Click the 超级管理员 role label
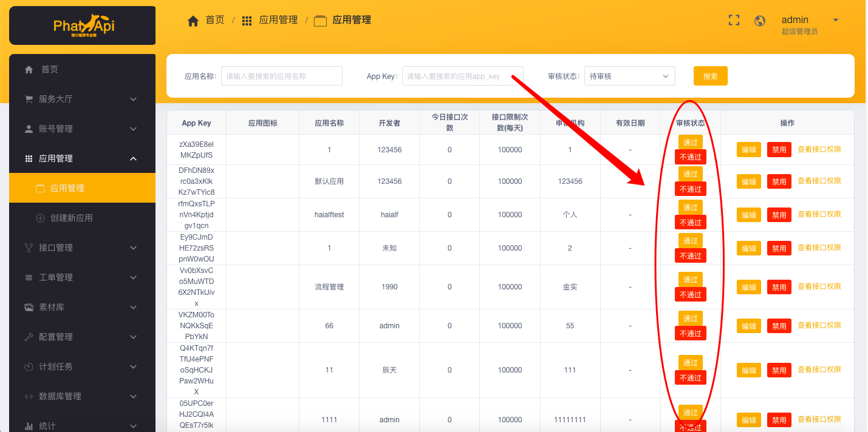Image resolution: width=868 pixels, height=432 pixels. pos(799,31)
